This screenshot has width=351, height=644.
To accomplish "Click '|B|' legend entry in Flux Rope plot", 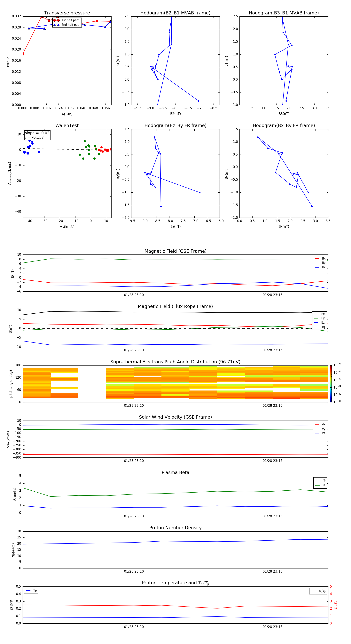I will 320,327.
